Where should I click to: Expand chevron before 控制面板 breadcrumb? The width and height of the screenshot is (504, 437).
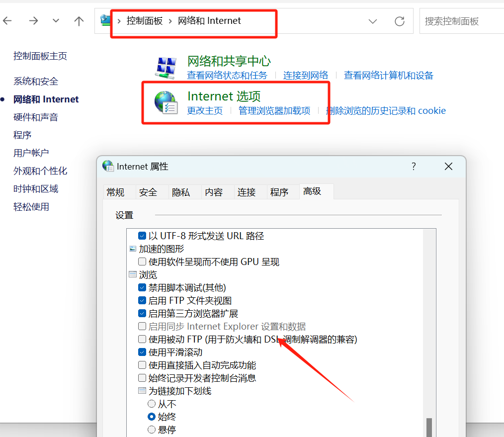point(119,21)
